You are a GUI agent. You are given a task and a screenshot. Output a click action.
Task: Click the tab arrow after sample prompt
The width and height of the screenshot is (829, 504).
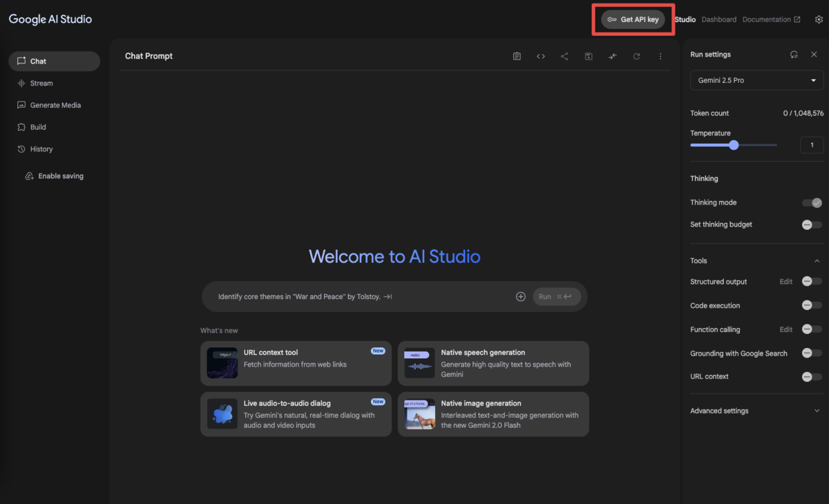[388, 297]
